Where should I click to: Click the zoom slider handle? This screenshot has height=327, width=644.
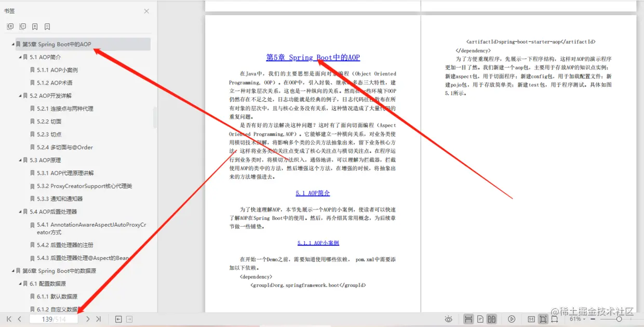[619, 319]
